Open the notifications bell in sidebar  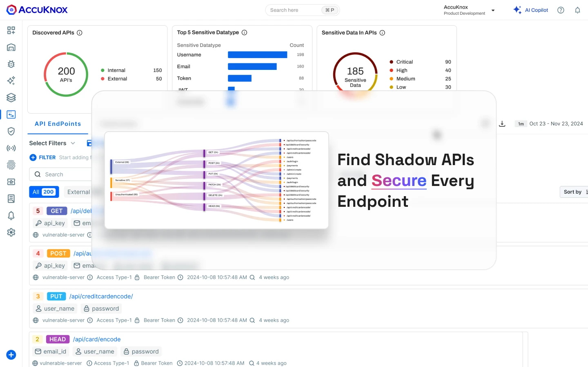tap(11, 215)
